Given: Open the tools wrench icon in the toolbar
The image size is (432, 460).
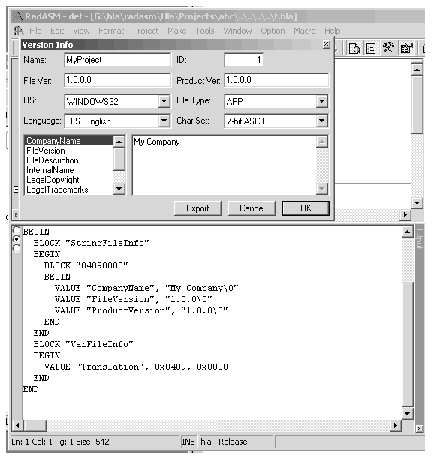Looking at the screenshot, I should point(388,48).
